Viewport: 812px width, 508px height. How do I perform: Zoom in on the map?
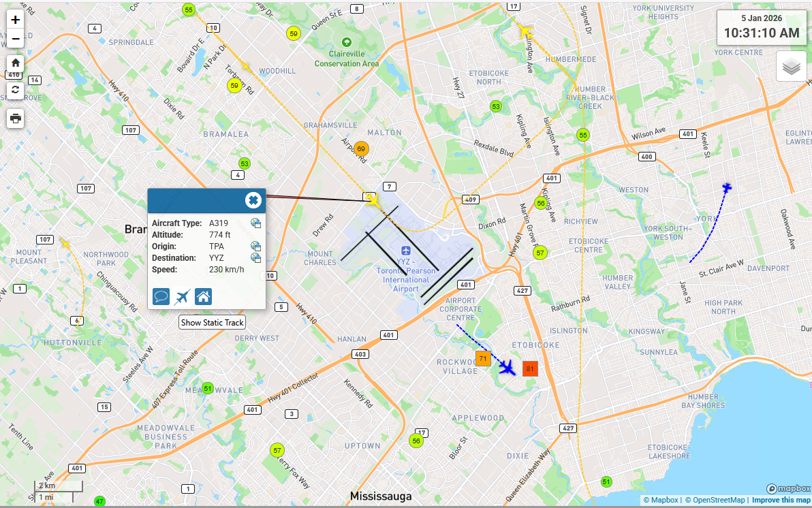[16, 20]
